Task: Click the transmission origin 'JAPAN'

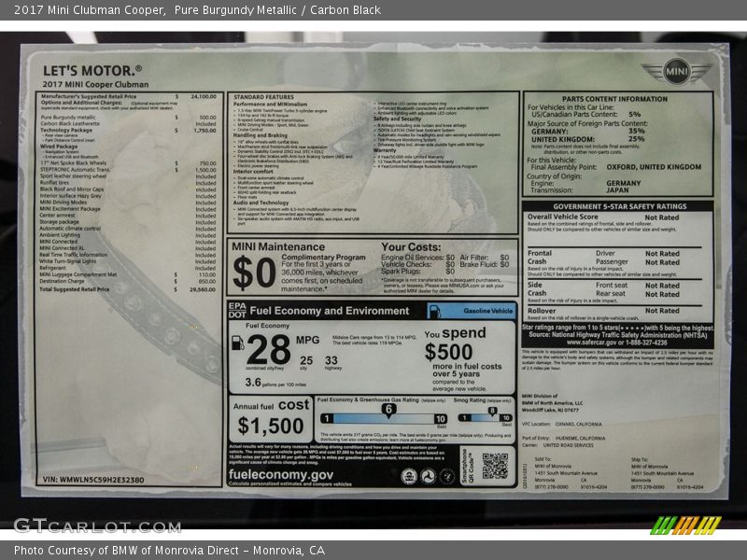Action: [617, 190]
